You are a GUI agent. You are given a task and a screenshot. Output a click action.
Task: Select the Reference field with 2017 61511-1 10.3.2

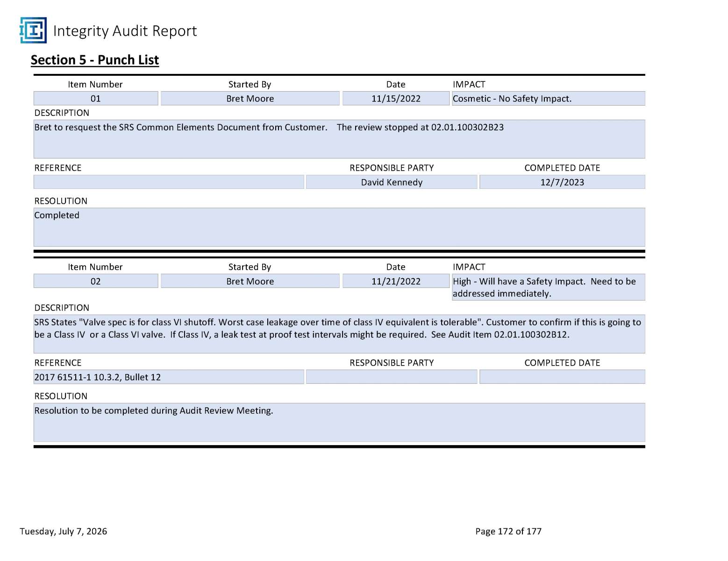pyautogui.click(x=169, y=377)
